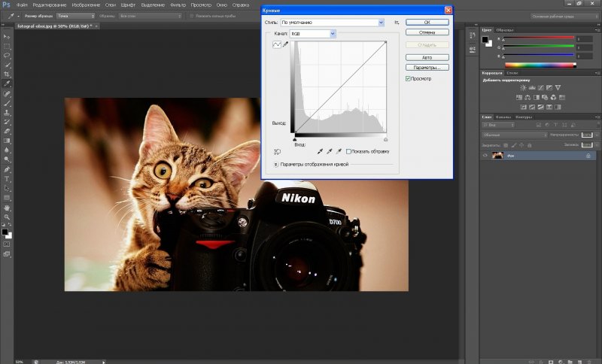Select the Type tool
602x364 pixels.
(x=7, y=179)
